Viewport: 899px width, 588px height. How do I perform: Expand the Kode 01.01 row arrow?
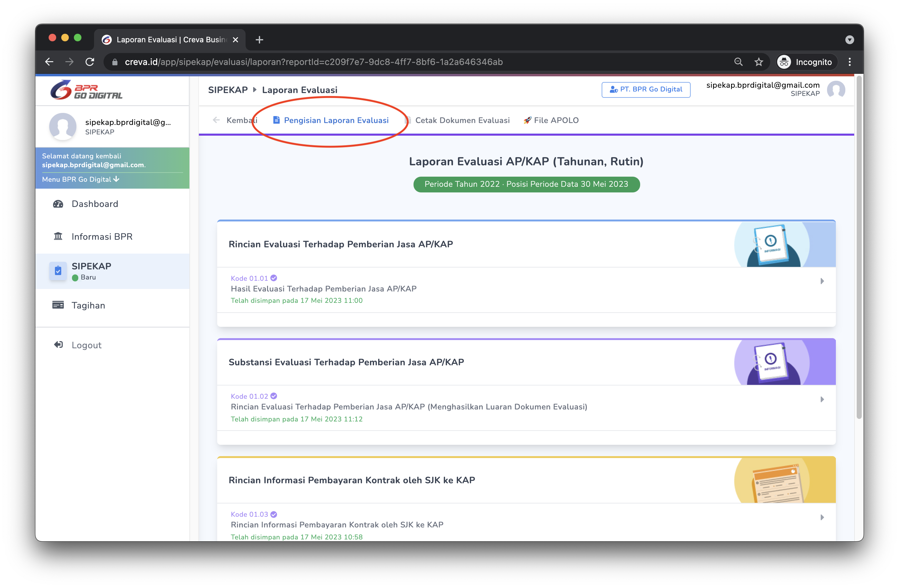822,281
